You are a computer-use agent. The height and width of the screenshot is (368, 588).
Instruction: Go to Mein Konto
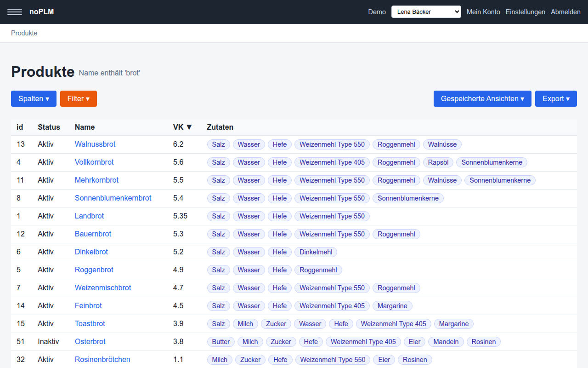coord(483,12)
